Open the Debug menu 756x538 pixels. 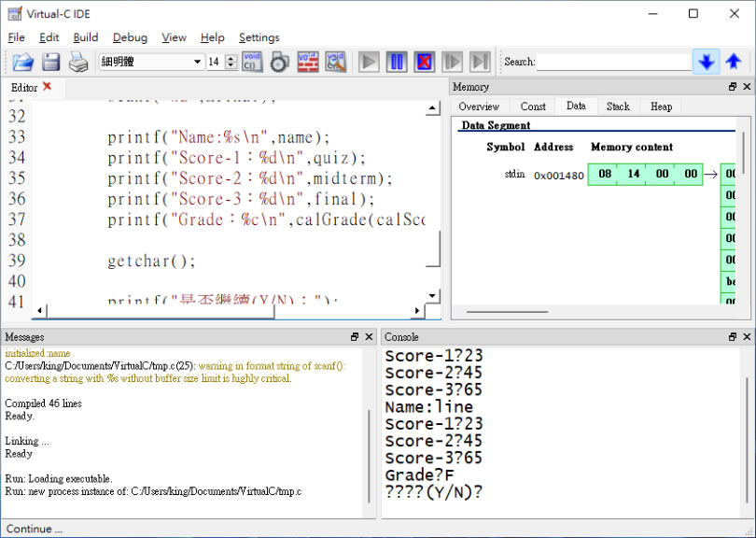tap(130, 37)
